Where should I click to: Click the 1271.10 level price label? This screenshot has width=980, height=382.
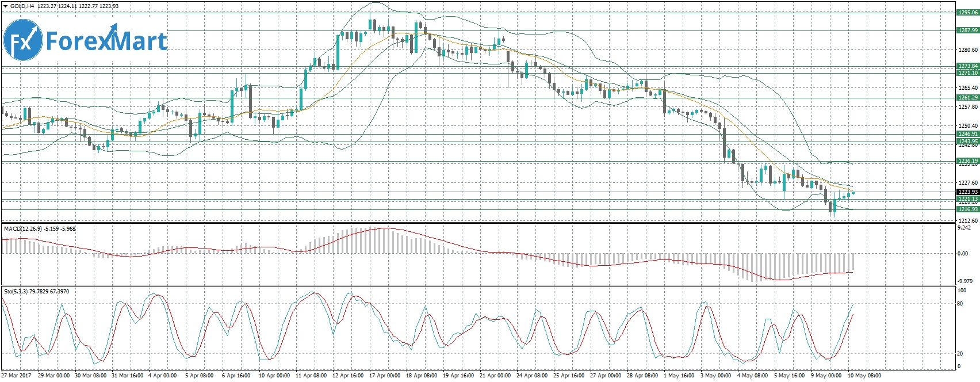point(967,73)
